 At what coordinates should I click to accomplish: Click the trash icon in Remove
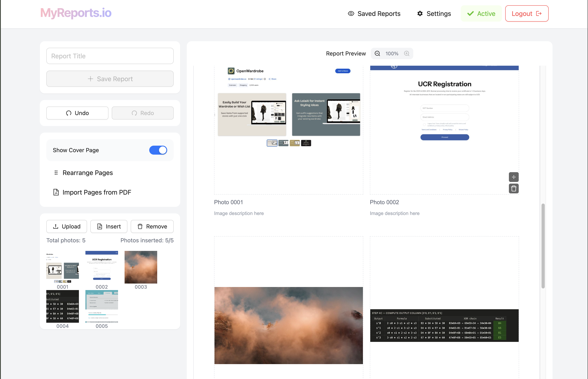[x=140, y=226]
